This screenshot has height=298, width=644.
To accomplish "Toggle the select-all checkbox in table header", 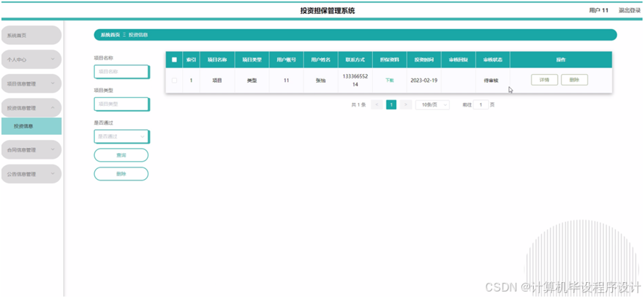I will pos(174,59).
